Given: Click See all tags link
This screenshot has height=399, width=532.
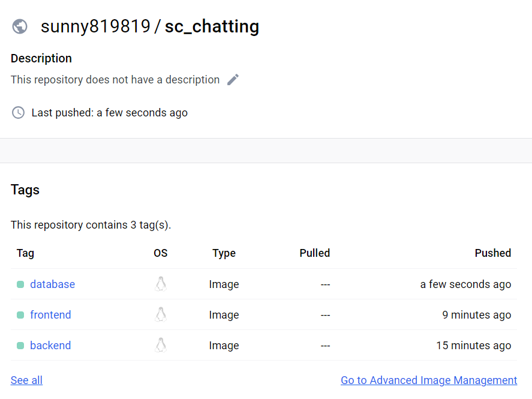Looking at the screenshot, I should (26, 380).
